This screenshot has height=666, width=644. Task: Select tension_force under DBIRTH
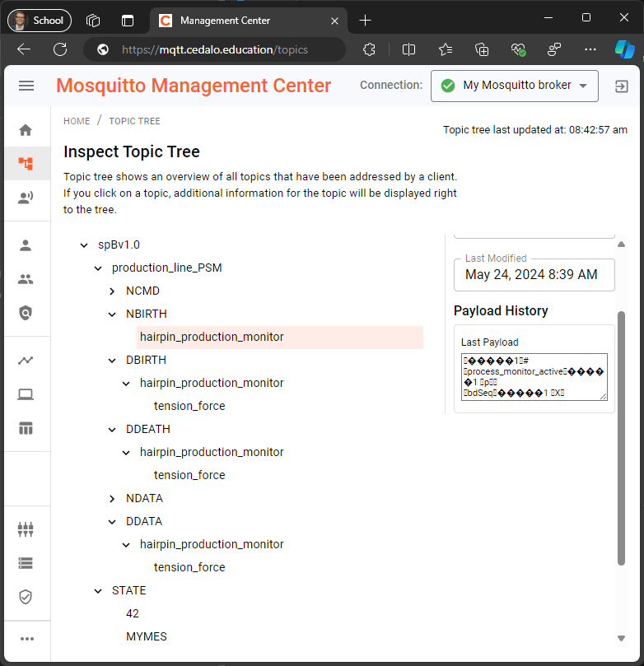pyautogui.click(x=189, y=406)
